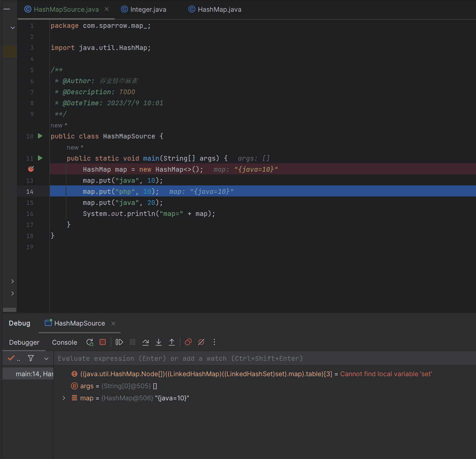Image resolution: width=476 pixels, height=459 pixels.
Task: Expand the lower right-pointing sidebar chevron
Action: click(12, 293)
